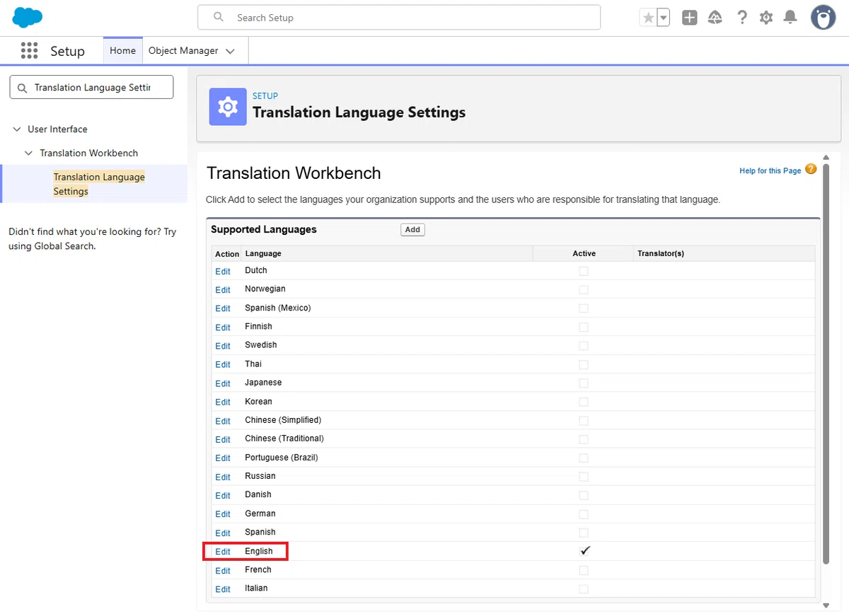Edit the Norwegian language row

223,290
